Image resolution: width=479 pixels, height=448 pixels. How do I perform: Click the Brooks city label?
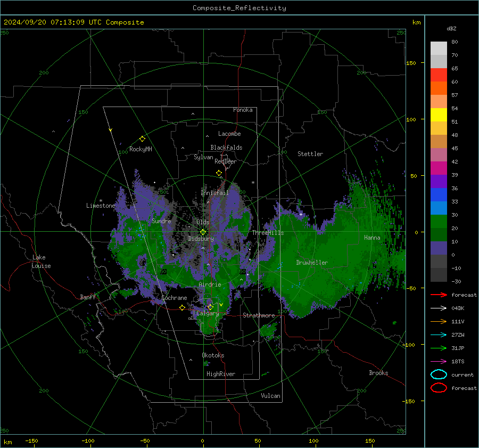tap(378, 373)
